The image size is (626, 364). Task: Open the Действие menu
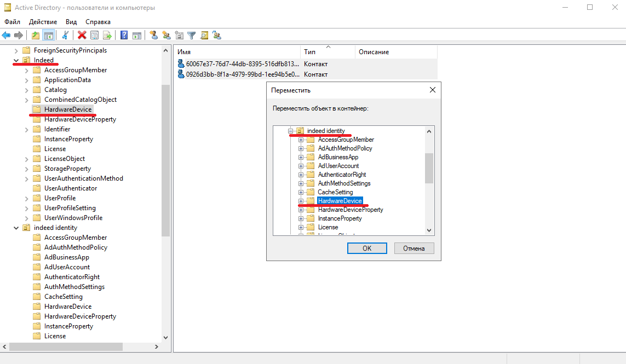tap(43, 22)
